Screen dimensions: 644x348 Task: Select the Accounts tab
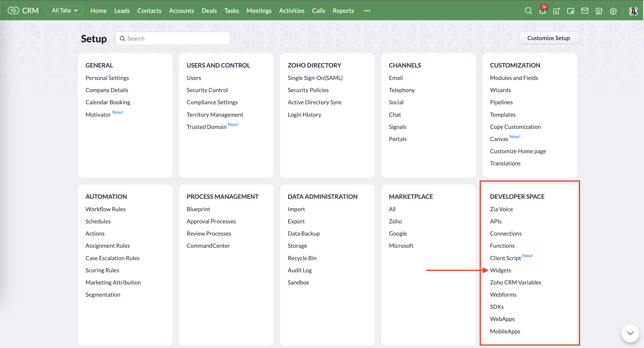click(x=182, y=11)
